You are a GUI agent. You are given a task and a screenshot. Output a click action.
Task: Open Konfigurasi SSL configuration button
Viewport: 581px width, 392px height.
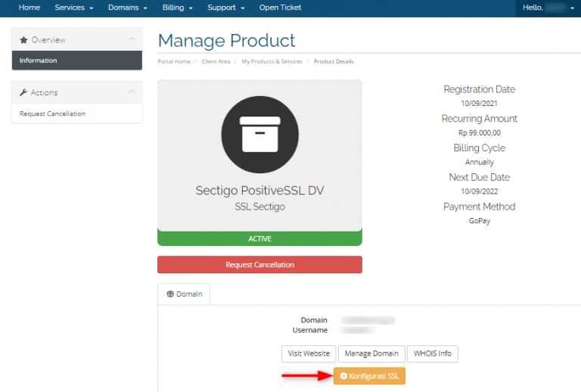(369, 375)
